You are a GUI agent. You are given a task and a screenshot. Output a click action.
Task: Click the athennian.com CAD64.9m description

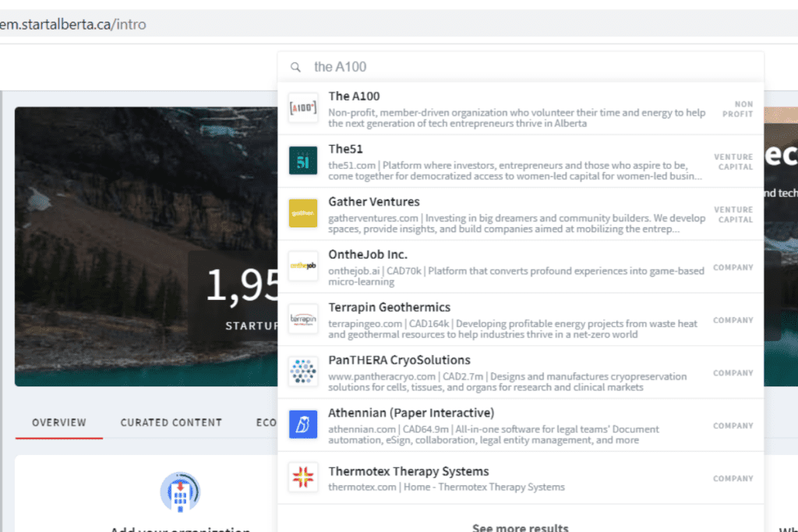point(493,435)
